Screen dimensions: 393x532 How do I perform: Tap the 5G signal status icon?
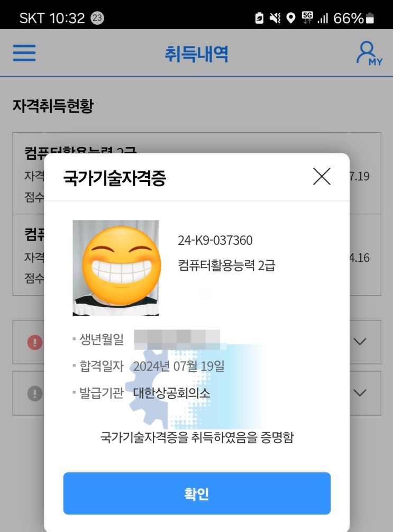(x=307, y=17)
